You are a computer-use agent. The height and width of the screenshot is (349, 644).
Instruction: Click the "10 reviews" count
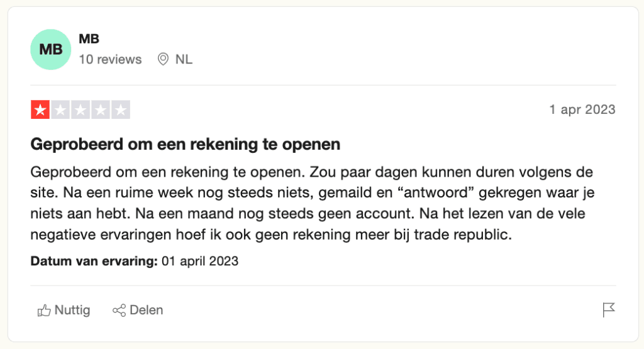point(110,60)
